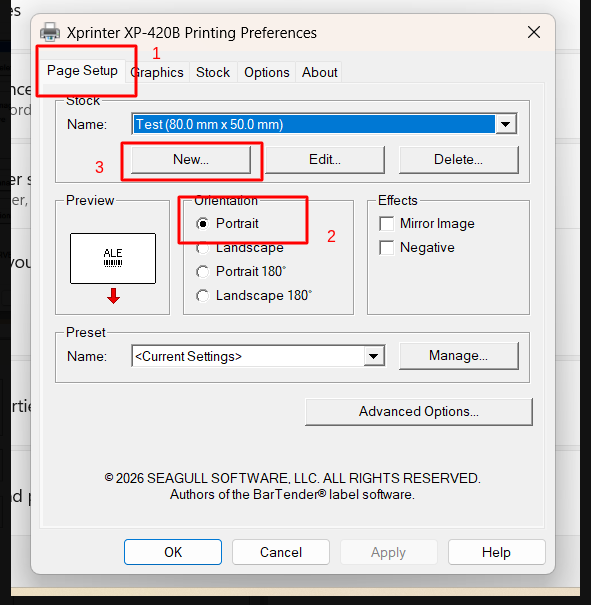Click the Help button

pos(496,552)
